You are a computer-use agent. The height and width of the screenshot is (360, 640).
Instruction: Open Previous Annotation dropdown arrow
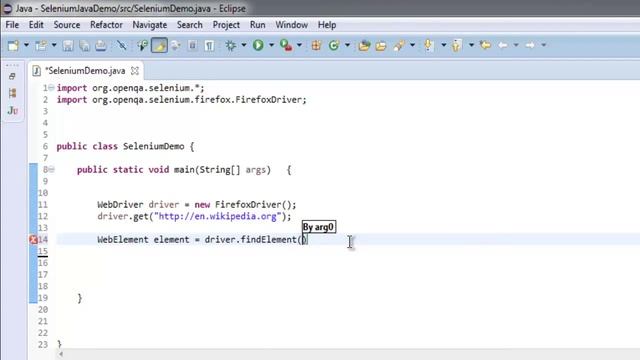pyautogui.click(x=471, y=45)
